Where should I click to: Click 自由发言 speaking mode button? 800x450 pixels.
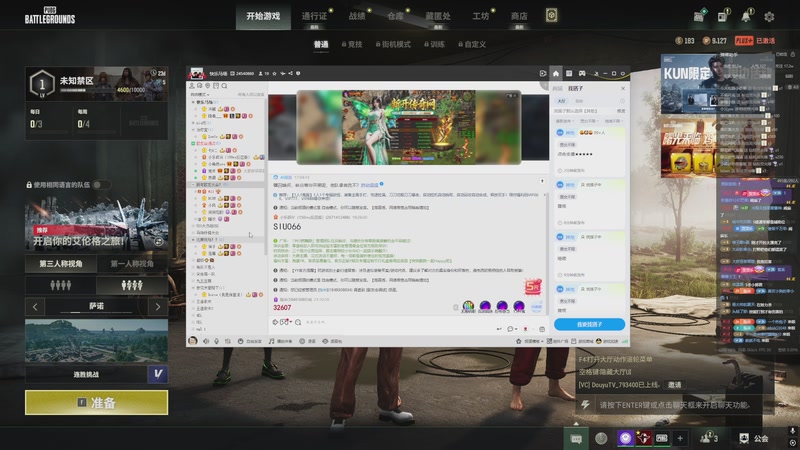[x=250, y=341]
